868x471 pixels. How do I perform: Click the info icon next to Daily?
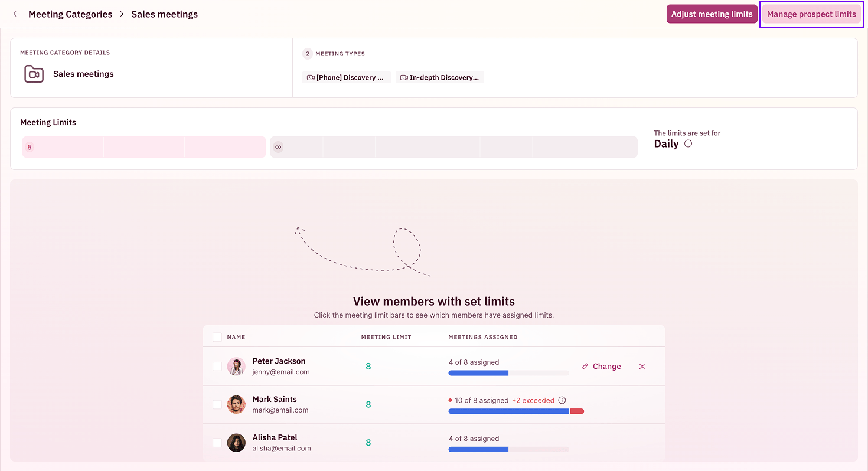688,143
